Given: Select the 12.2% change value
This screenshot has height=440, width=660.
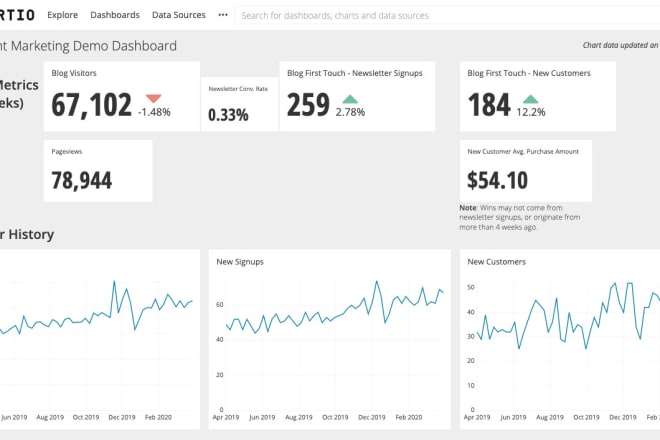Looking at the screenshot, I should (x=531, y=112).
